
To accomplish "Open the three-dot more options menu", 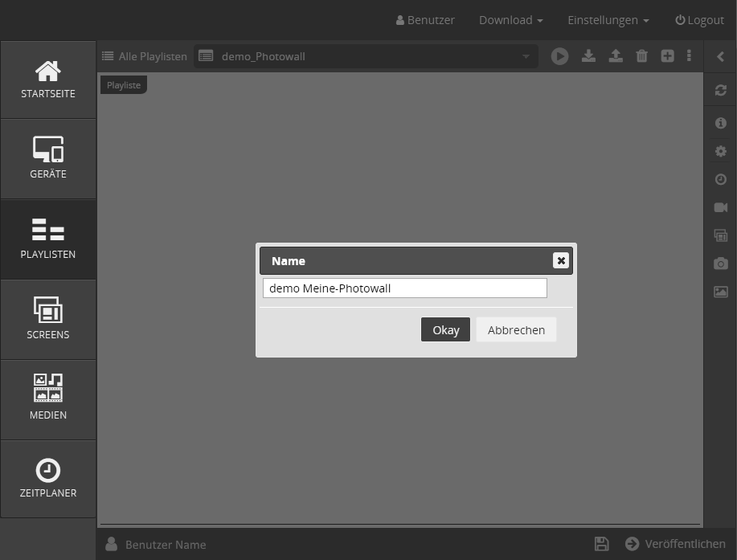I will tap(689, 56).
